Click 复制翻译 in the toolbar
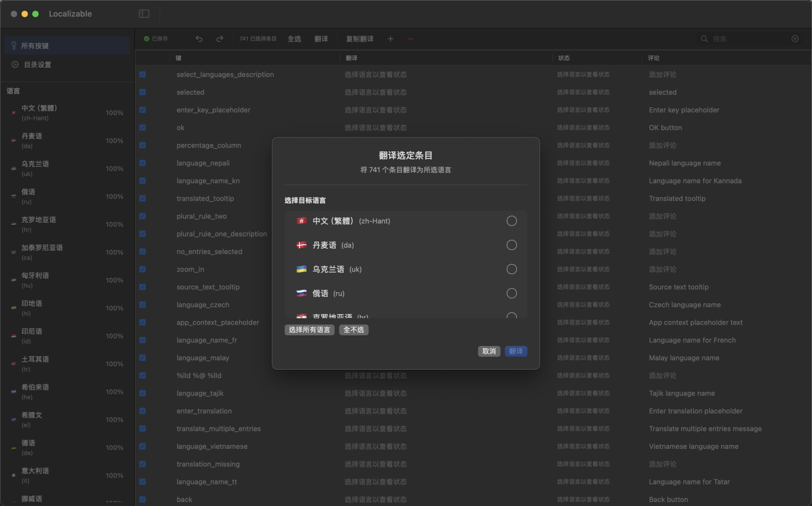Screen dimensions: 812x506 (x=360, y=39)
